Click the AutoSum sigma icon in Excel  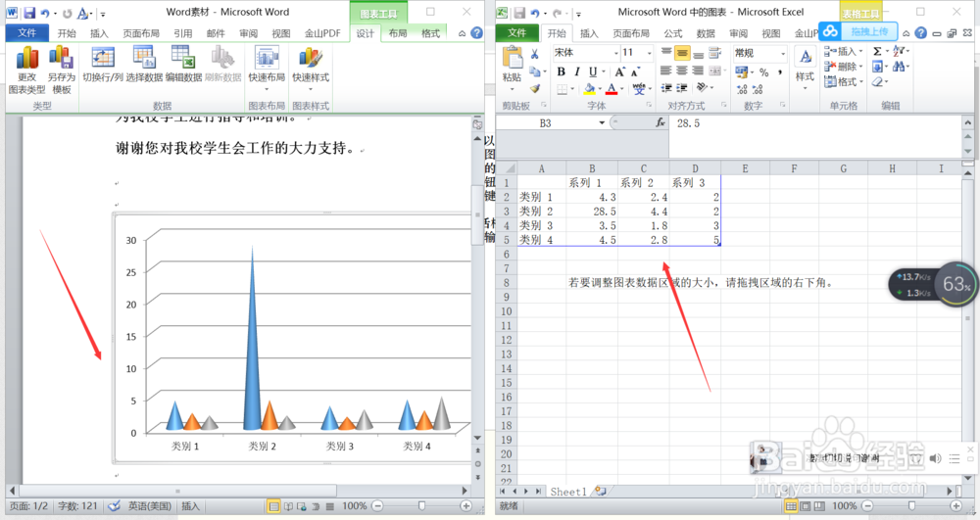pyautogui.click(x=877, y=51)
